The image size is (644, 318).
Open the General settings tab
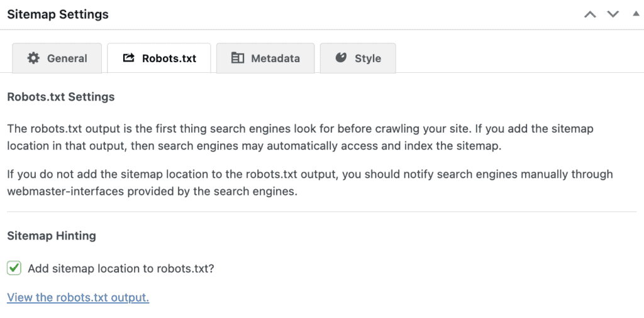point(57,58)
